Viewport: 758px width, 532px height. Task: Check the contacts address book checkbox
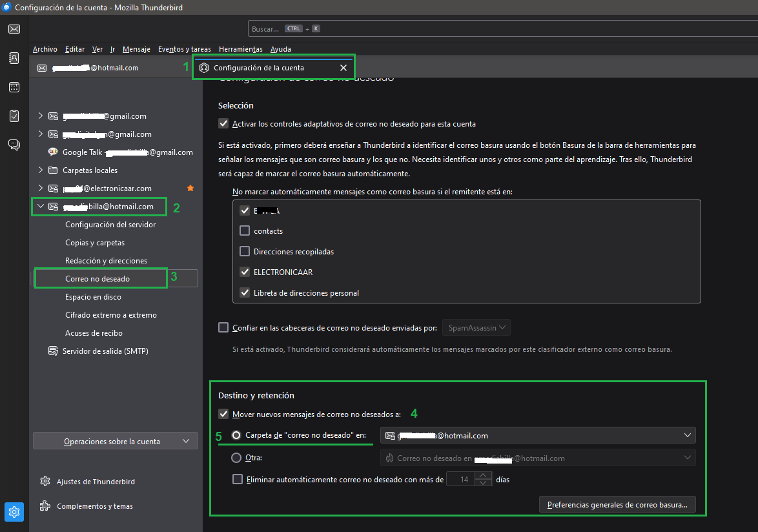tap(245, 231)
